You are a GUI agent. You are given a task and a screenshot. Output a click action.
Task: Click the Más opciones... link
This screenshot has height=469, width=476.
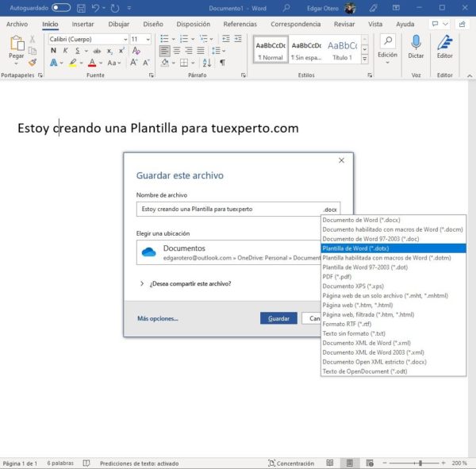[157, 318]
